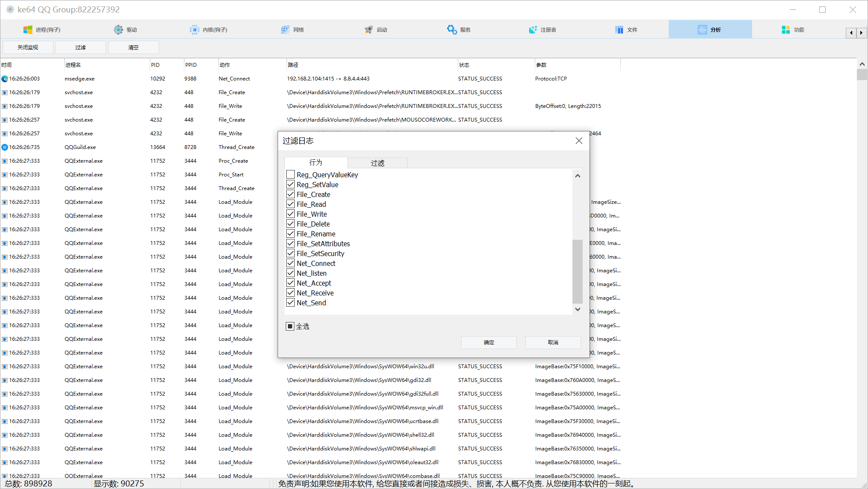This screenshot has height=489, width=868.
Task: Click the registry icon beside 注册表
Action: point(533,30)
